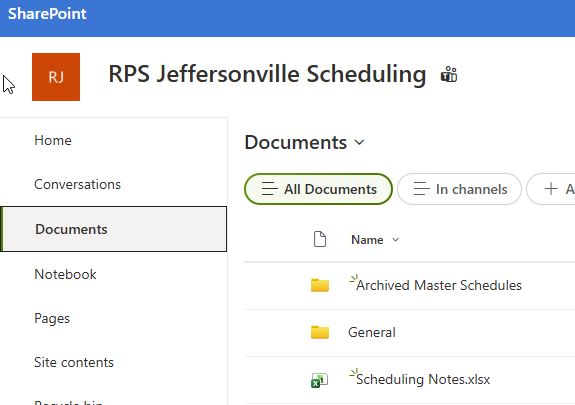Click the Archived Master Schedules folder icon
This screenshot has width=575, height=405.
(x=320, y=285)
